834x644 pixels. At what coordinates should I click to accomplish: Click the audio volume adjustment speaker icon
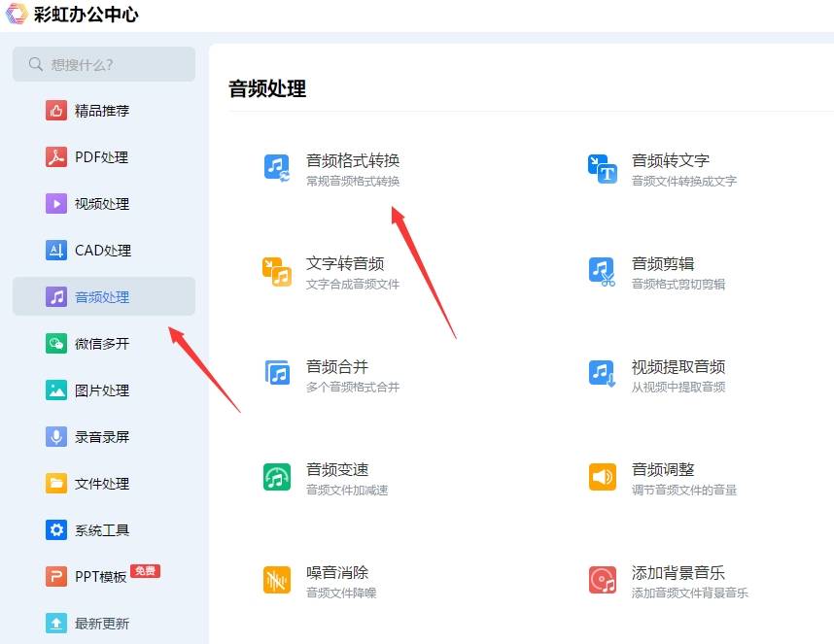[x=603, y=477]
